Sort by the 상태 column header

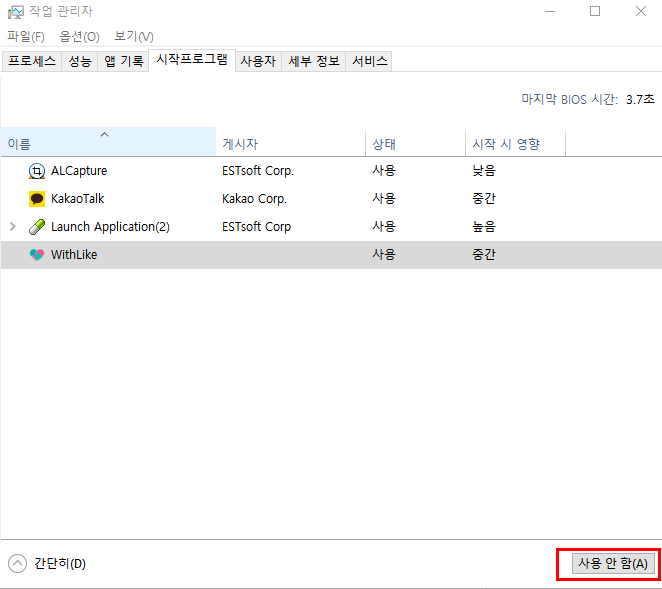point(415,144)
